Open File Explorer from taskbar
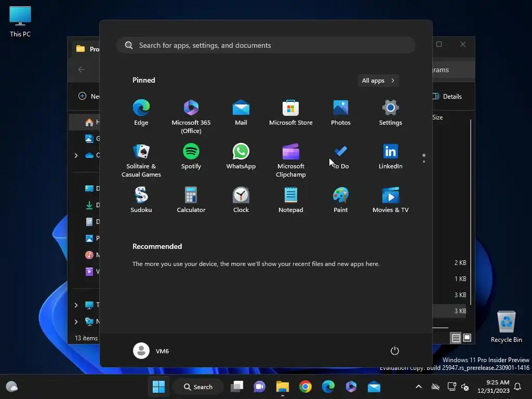The height and width of the screenshot is (399, 532). pos(282,387)
